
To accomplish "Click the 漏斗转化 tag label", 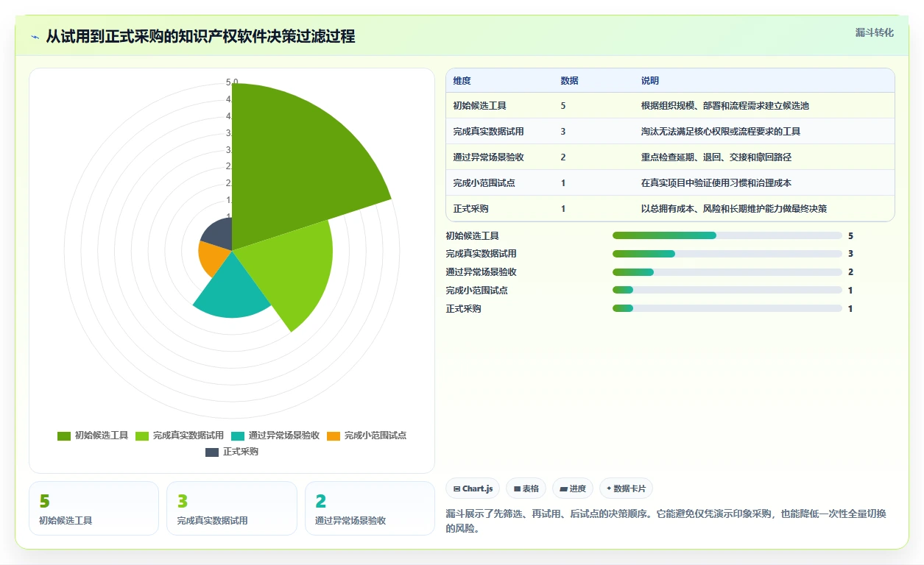I will point(875,32).
